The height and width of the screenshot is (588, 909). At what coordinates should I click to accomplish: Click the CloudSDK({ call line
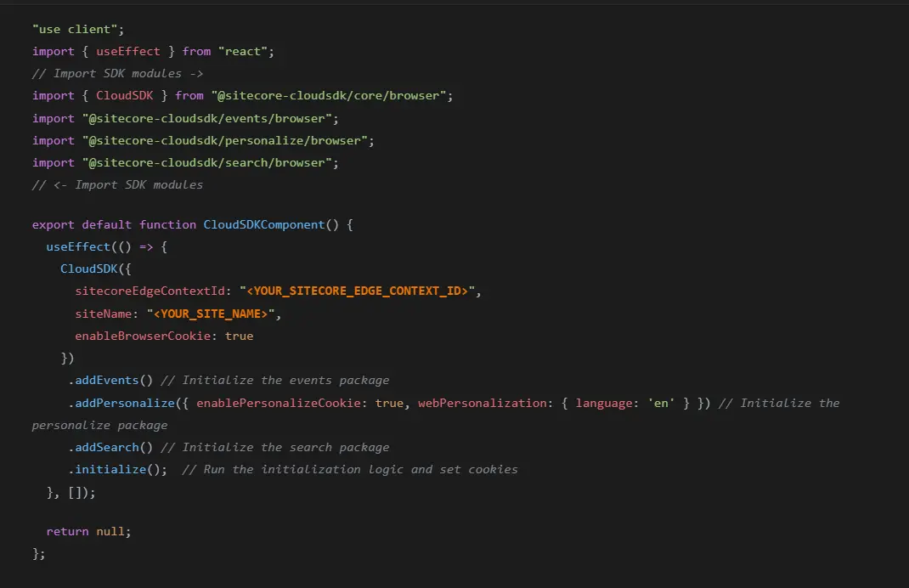click(x=96, y=269)
